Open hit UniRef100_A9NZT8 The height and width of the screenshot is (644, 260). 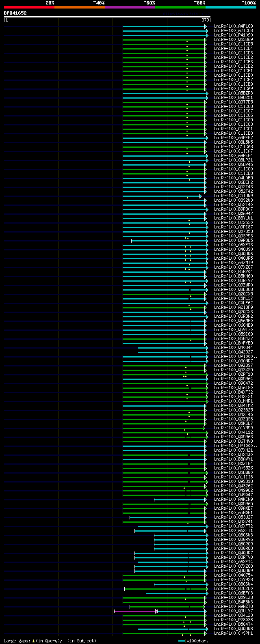coord(233,606)
